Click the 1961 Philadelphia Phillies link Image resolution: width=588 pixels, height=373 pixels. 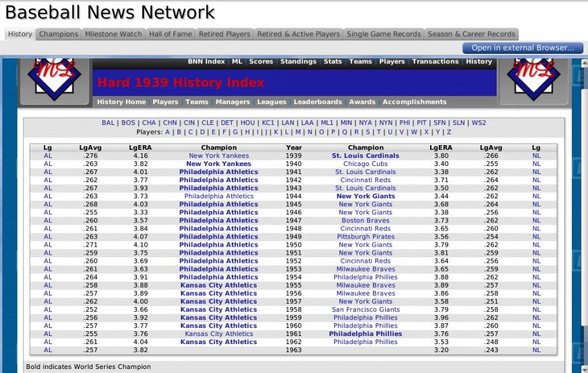click(365, 334)
